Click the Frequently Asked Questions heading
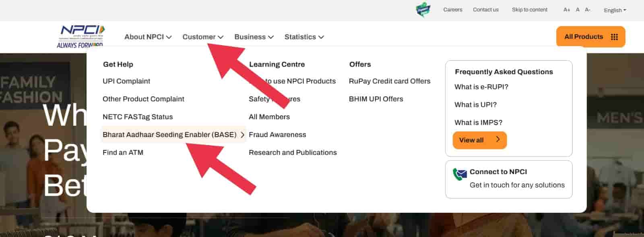The height and width of the screenshot is (237, 644). pos(504,72)
